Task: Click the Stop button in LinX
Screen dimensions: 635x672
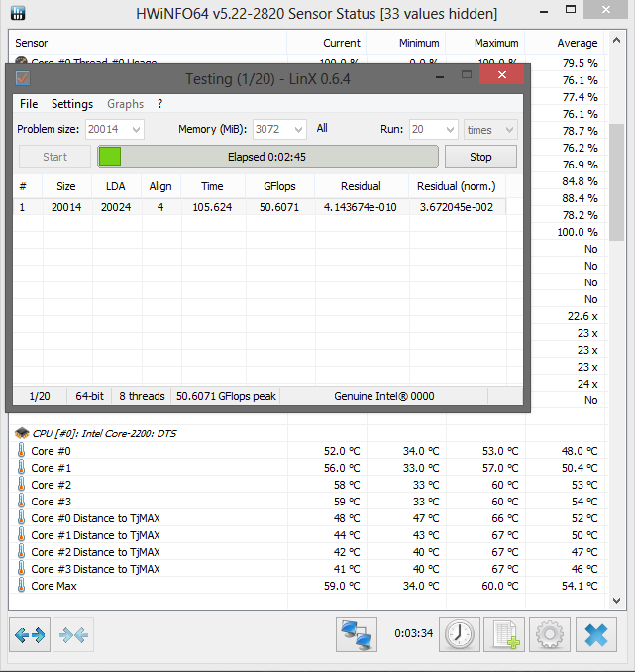Action: coord(480,157)
